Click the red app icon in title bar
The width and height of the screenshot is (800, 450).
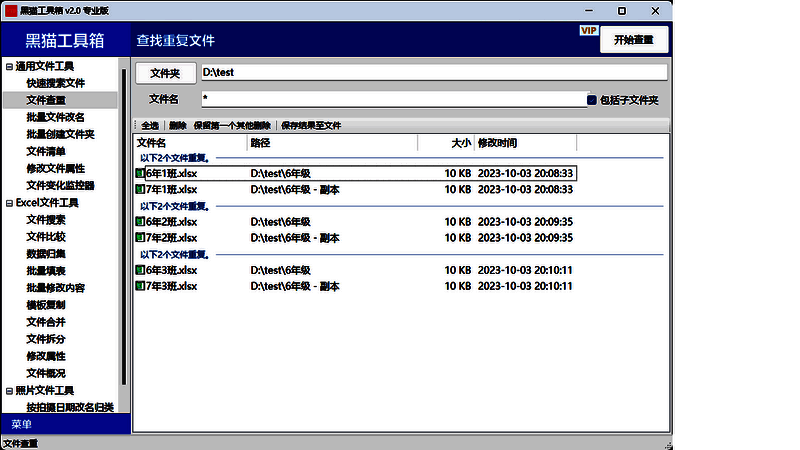pyautogui.click(x=11, y=10)
